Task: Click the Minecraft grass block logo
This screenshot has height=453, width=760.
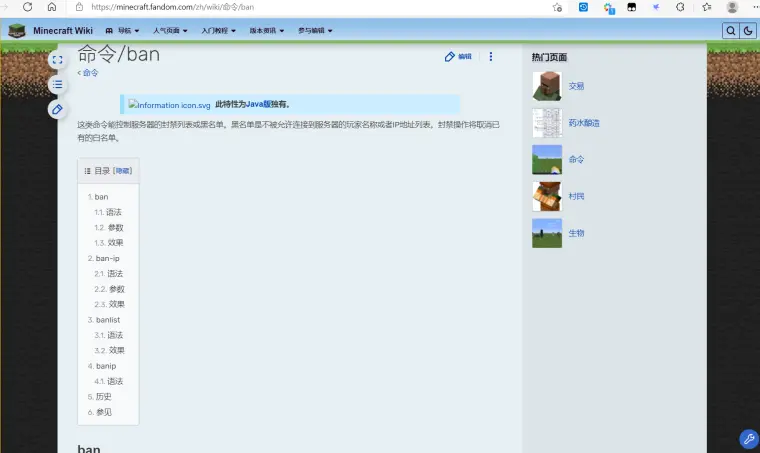Action: click(x=17, y=31)
